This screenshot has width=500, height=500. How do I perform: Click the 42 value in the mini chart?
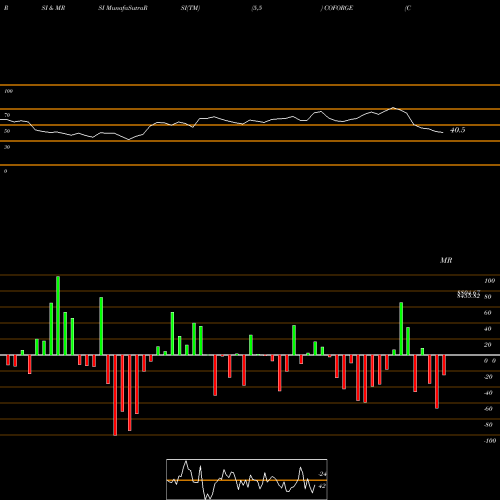tap(322, 486)
